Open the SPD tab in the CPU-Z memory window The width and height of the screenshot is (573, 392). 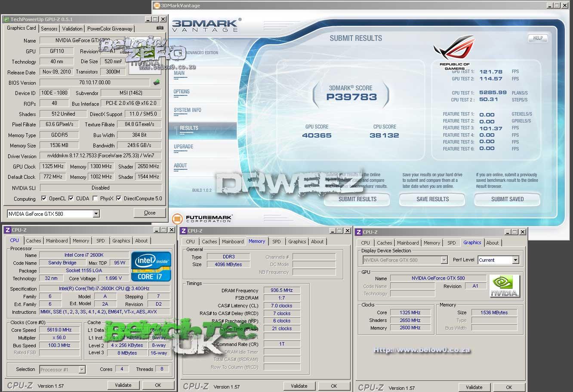pyautogui.click(x=277, y=242)
